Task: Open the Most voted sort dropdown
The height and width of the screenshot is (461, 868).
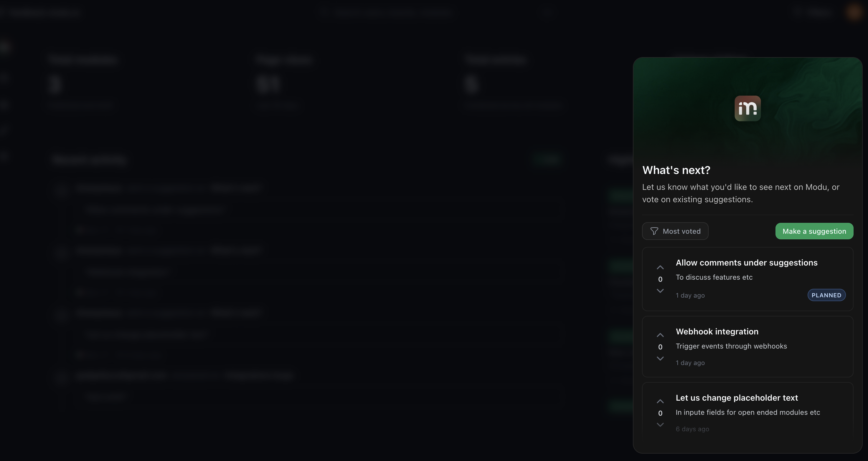Action: click(x=675, y=231)
